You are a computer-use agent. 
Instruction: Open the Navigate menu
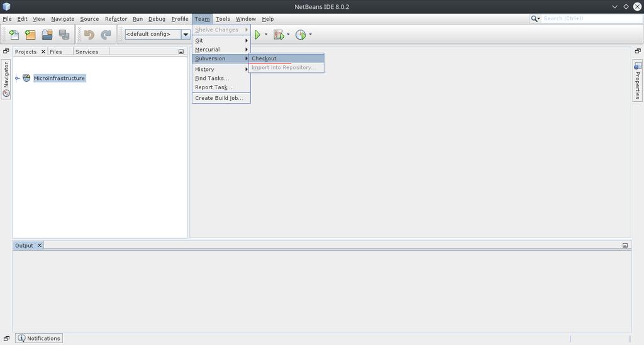62,19
